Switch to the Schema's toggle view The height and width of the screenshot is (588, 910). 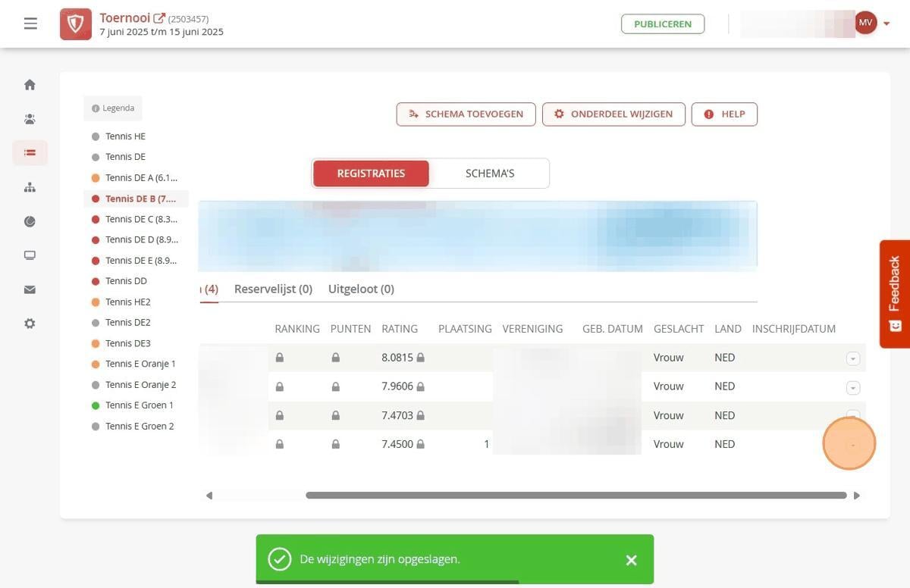(490, 174)
